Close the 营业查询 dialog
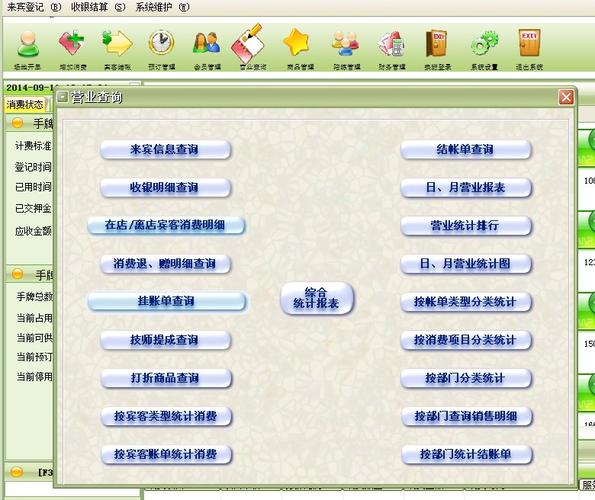 (566, 97)
